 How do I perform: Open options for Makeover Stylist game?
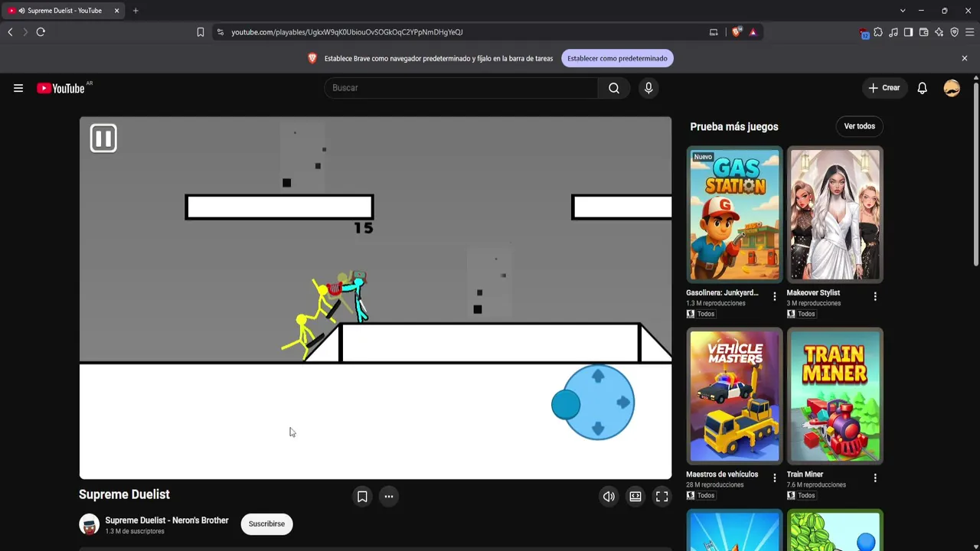[x=875, y=296]
